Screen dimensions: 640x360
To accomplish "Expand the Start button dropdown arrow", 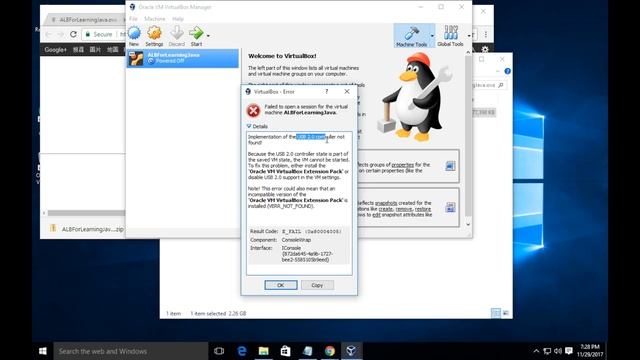I will click(208, 36).
